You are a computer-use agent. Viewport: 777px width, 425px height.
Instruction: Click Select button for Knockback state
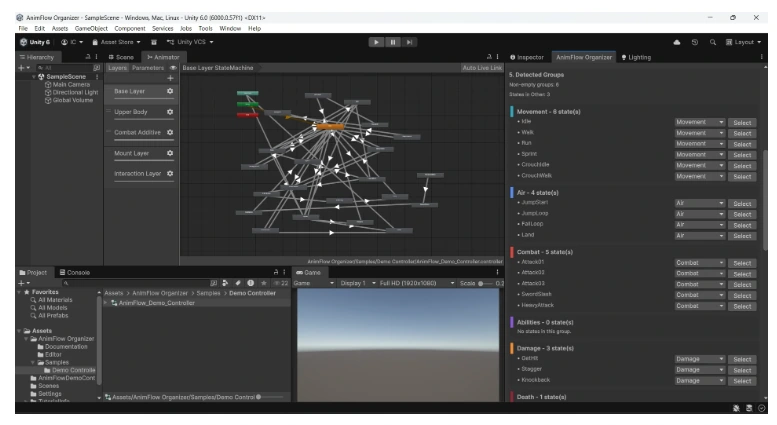pos(742,381)
